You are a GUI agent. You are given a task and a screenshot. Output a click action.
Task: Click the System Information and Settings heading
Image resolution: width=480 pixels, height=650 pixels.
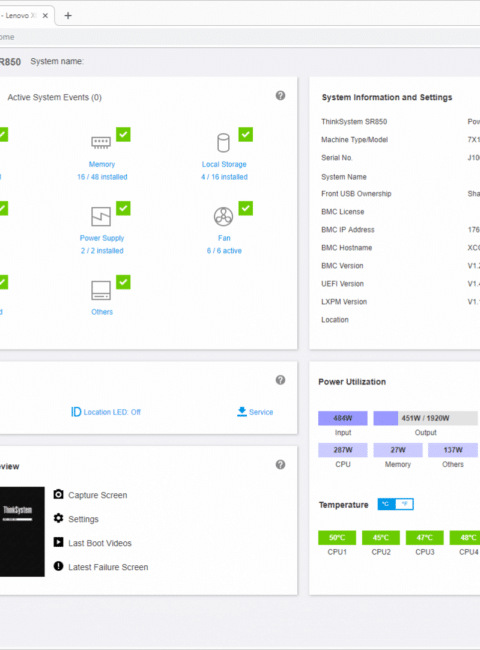[387, 97]
